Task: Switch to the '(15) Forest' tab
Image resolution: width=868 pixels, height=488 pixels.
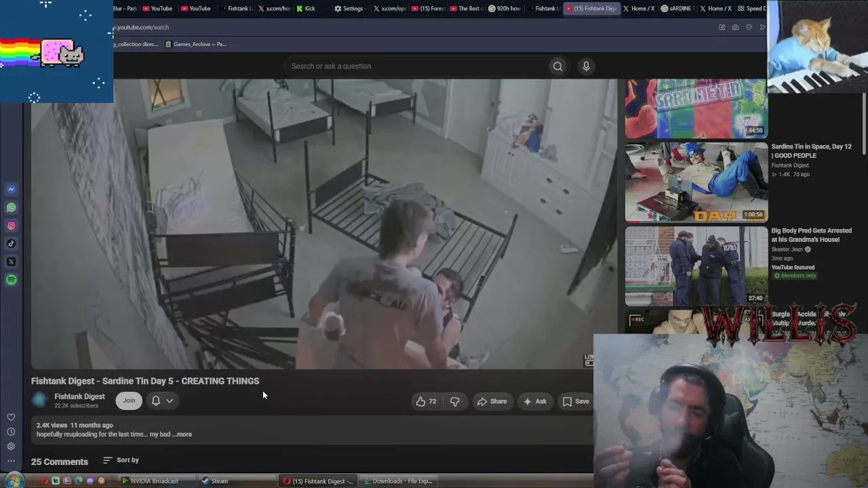Action: (427, 9)
